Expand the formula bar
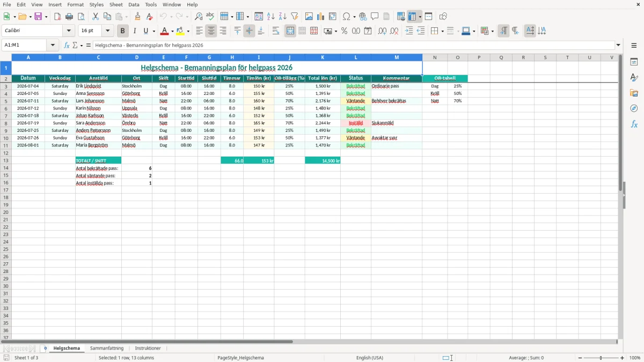Viewport: 644px width, 362px height. (618, 46)
